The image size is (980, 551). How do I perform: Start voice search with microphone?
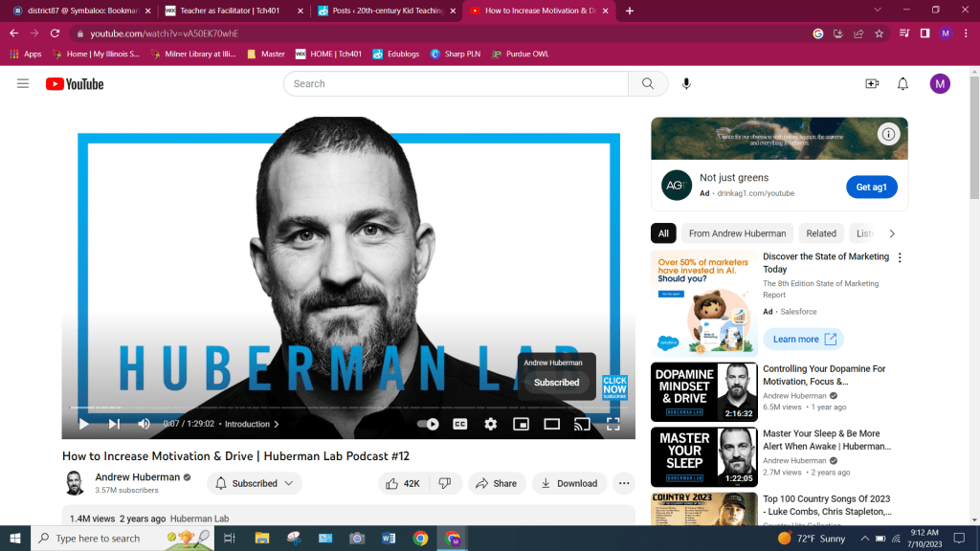(x=686, y=84)
